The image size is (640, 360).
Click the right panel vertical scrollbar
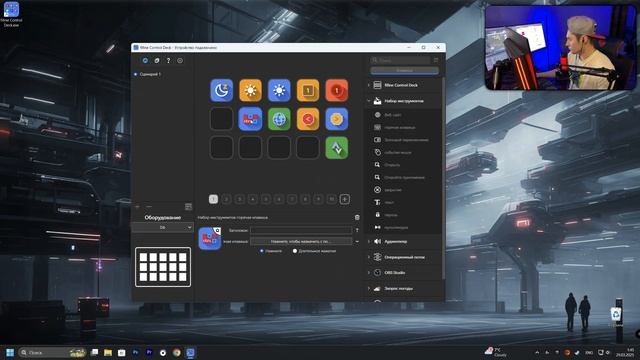pyautogui.click(x=443, y=178)
